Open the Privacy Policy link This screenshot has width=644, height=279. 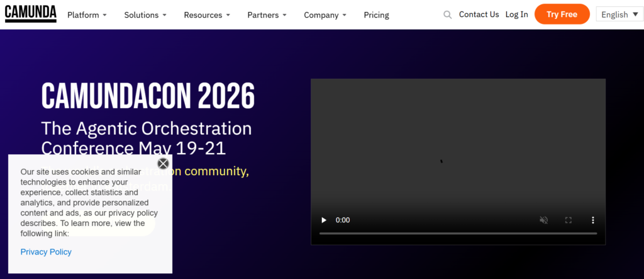point(46,252)
